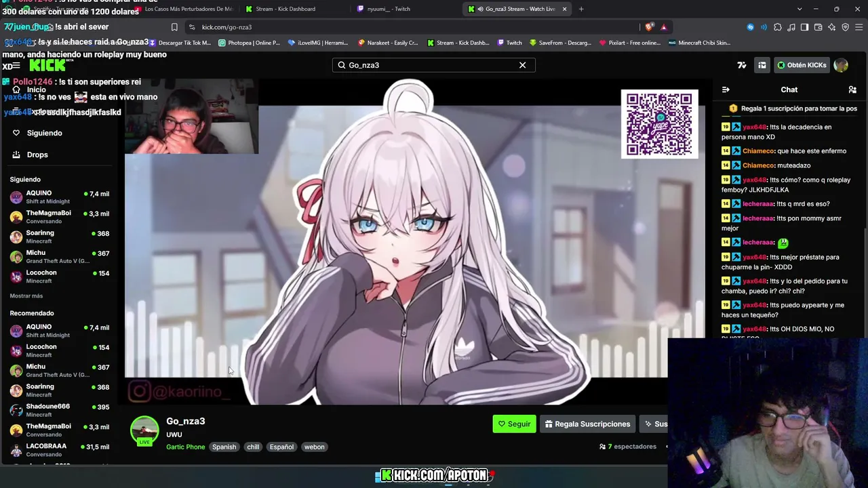Viewport: 868px width, 488px height.
Task: Click yax648 username on decadencia message
Action: [x=753, y=127]
